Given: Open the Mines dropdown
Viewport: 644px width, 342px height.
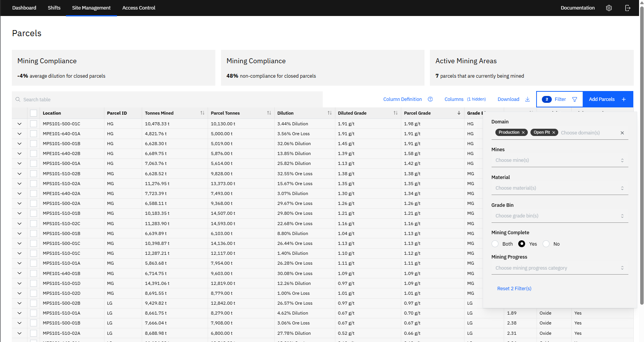Looking at the screenshot, I should tap(559, 160).
